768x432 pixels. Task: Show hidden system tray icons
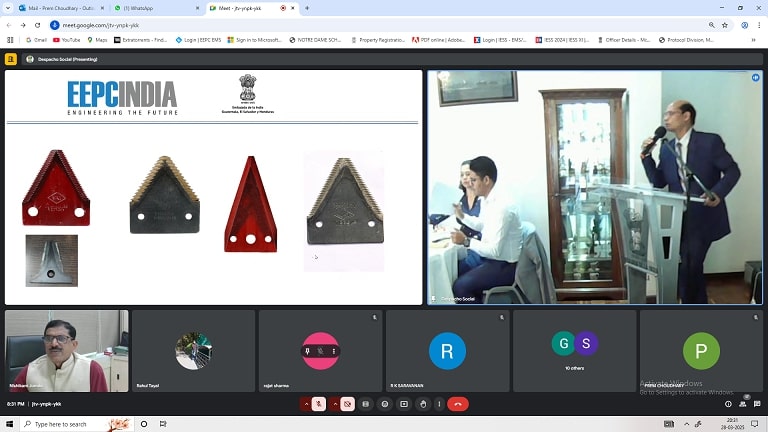[686, 424]
